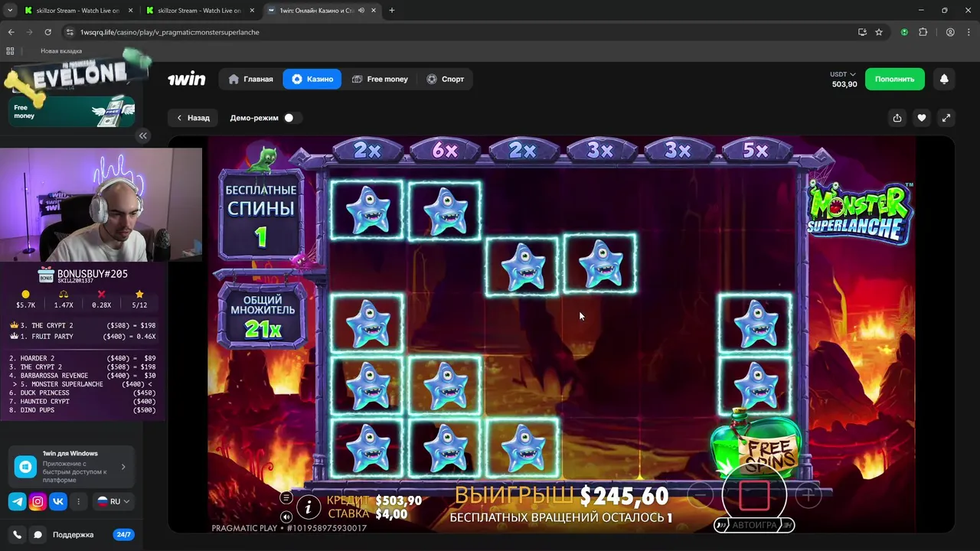
Task: Open the Спорт tab
Action: coord(446,79)
